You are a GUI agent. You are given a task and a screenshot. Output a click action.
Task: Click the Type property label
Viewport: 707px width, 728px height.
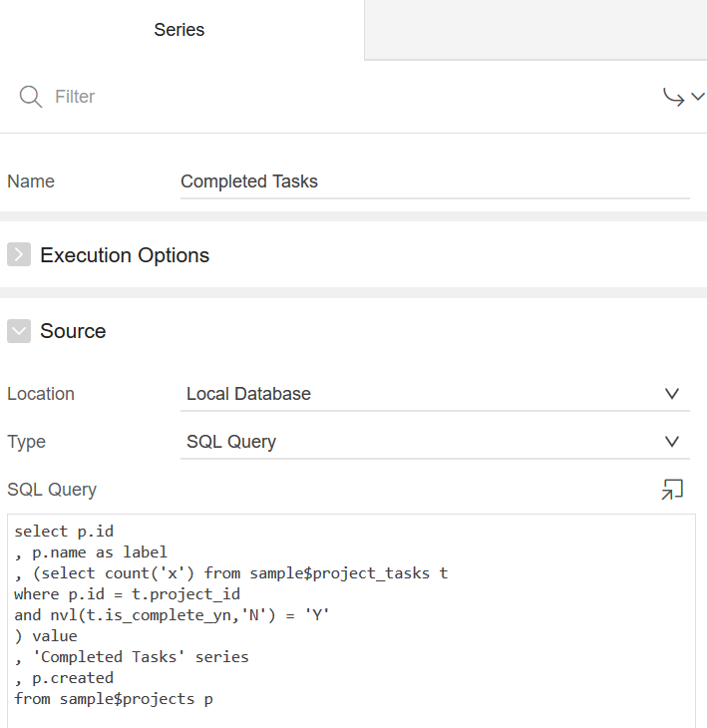point(27,442)
